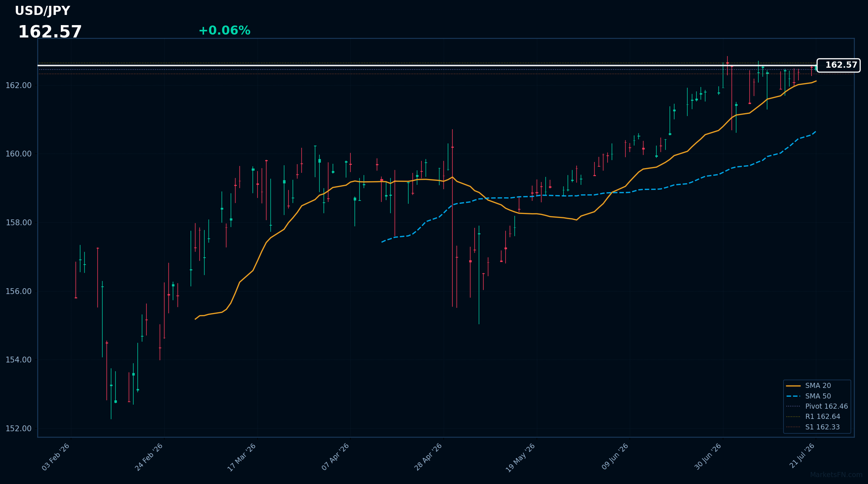Image resolution: width=868 pixels, height=484 pixels.
Task: Click the 158.00 price axis label
Action: 19,223
